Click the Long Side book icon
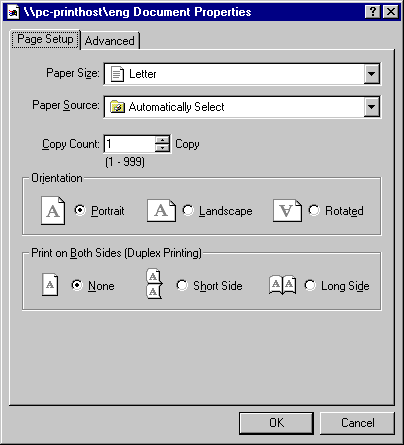Image resolution: width=404 pixels, height=445 pixels. (x=282, y=285)
